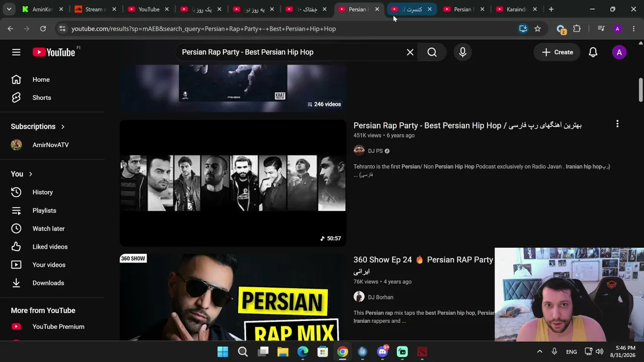The image size is (644, 362).
Task: Open Chrome profile avatar in toolbar
Action: coord(617,29)
